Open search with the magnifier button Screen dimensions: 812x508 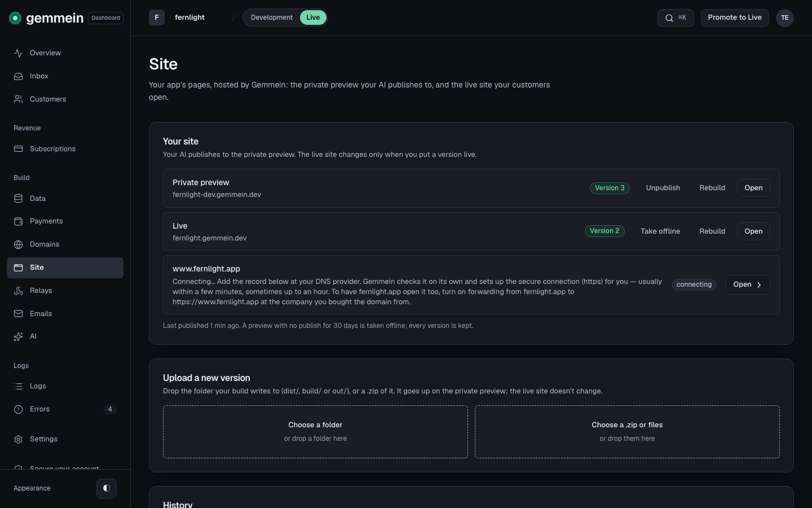coord(676,18)
